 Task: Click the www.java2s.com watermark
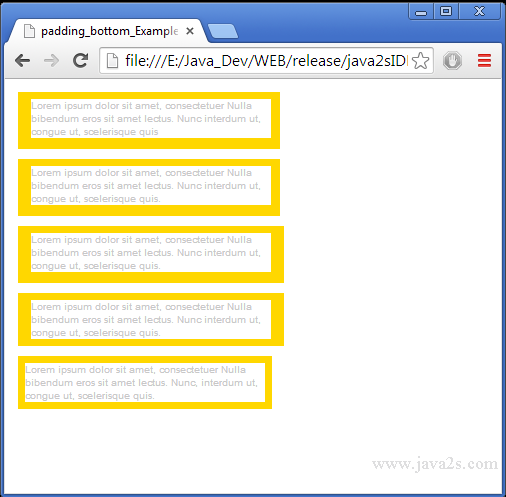[x=435, y=464]
